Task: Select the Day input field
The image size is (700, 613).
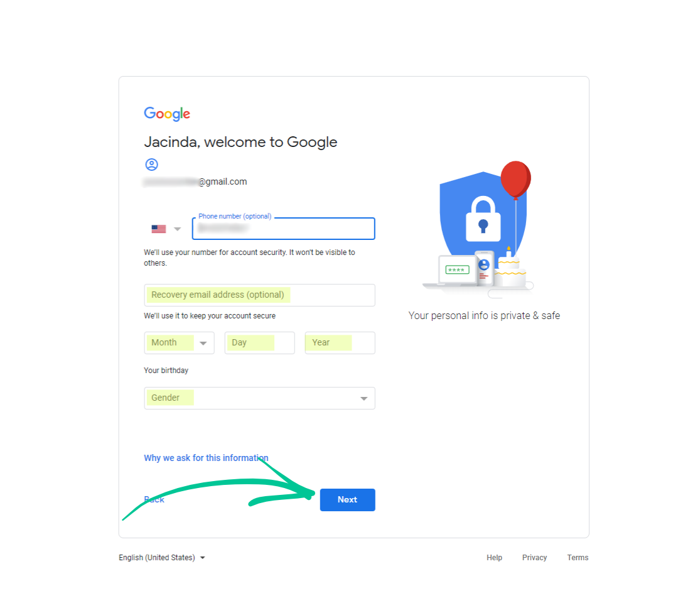Action: click(259, 343)
